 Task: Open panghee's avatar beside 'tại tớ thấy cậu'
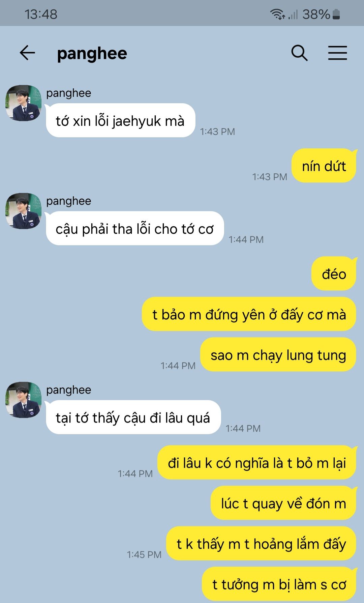(x=23, y=400)
